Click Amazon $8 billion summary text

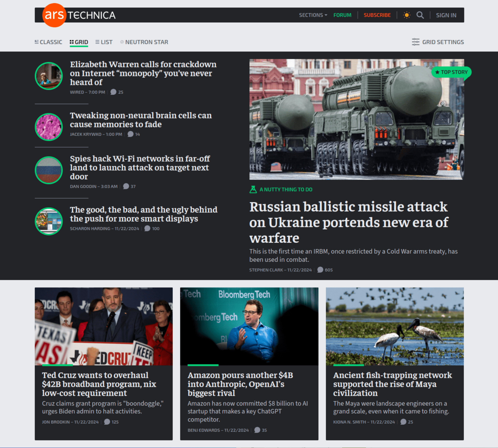(248, 411)
